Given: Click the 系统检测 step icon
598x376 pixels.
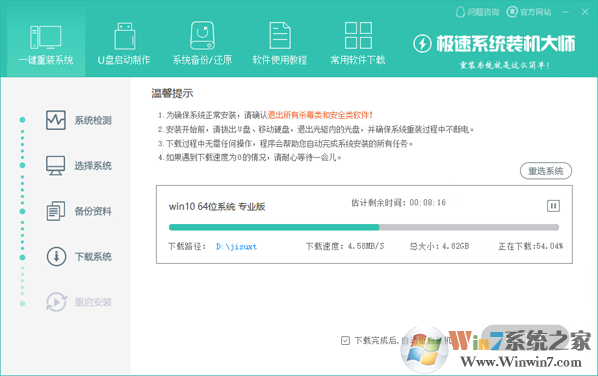Looking at the screenshot, I should coord(56,120).
